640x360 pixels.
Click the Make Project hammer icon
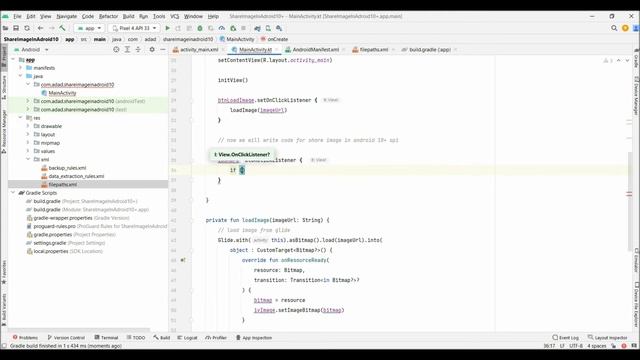pyautogui.click(x=62, y=28)
